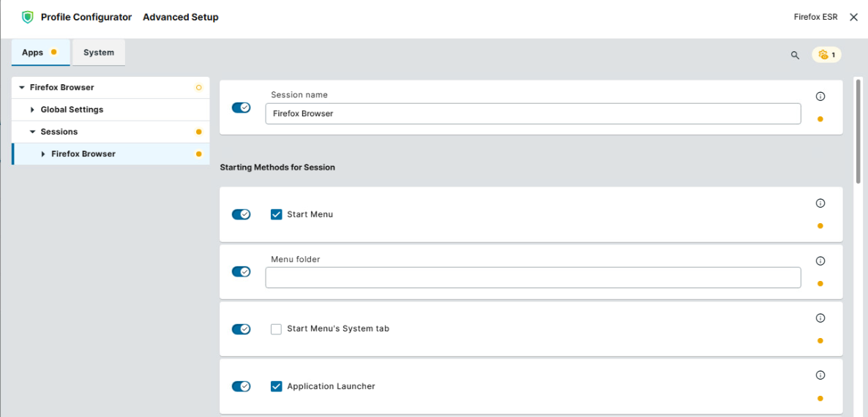Click the orange dot on the Apps tab

click(x=53, y=52)
